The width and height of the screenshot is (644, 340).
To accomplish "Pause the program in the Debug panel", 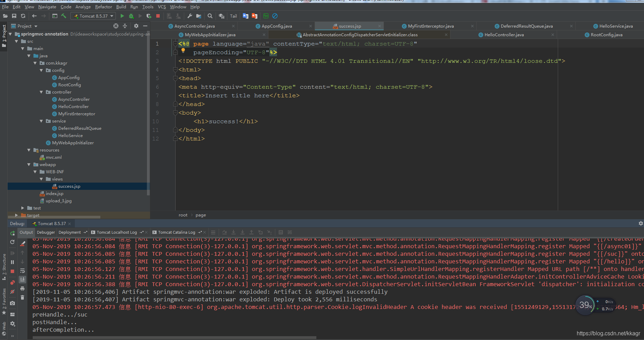I will 12,262.
